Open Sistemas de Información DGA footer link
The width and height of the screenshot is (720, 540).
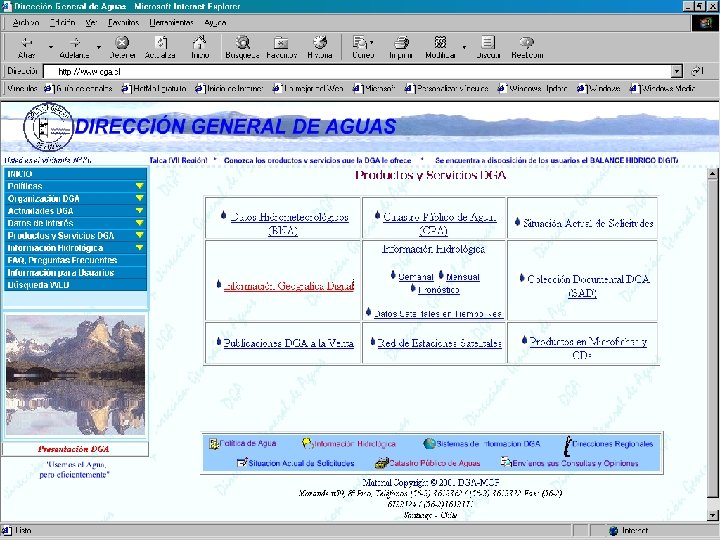(x=482, y=444)
